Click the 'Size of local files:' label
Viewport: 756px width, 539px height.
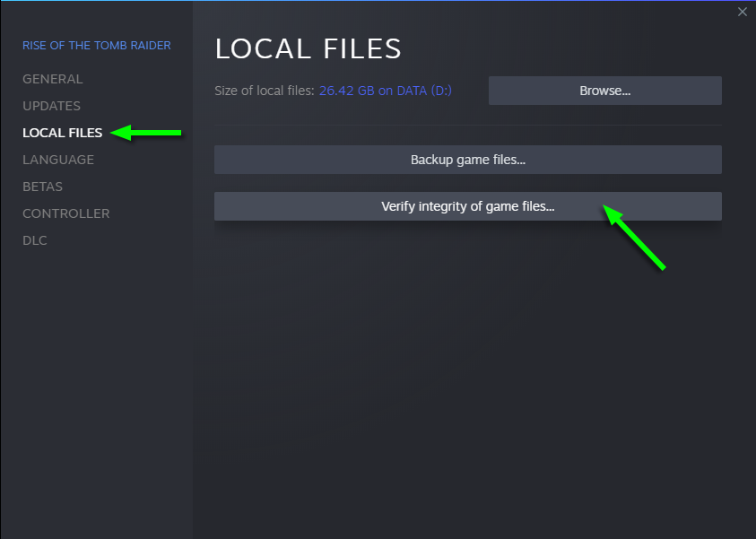pyautogui.click(x=265, y=91)
